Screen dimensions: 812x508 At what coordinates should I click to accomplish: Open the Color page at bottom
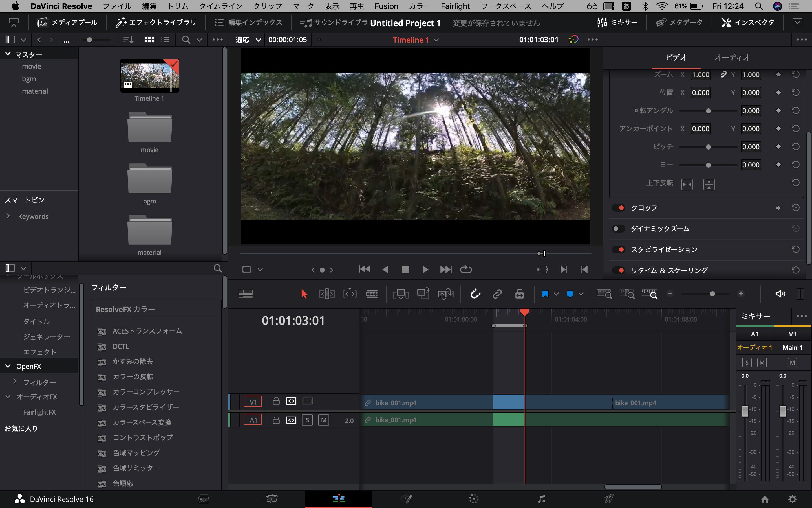(x=474, y=499)
